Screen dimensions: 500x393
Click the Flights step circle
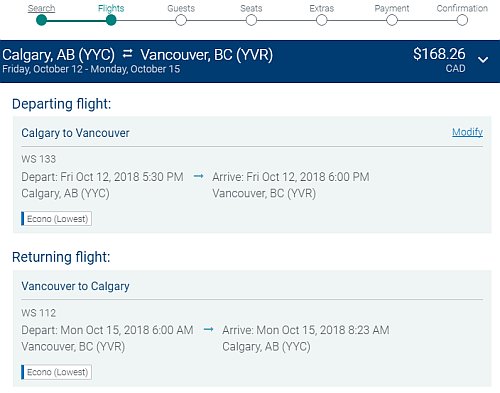111,20
